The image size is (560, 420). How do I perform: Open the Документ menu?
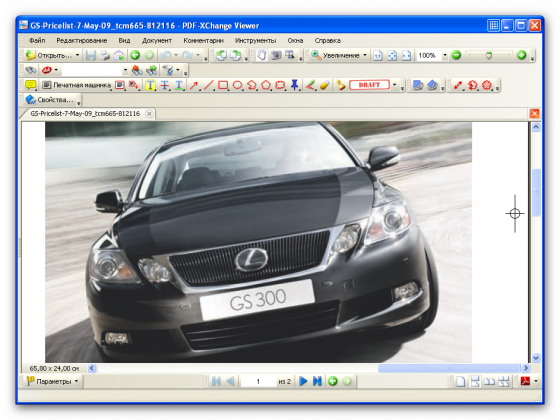pos(157,41)
